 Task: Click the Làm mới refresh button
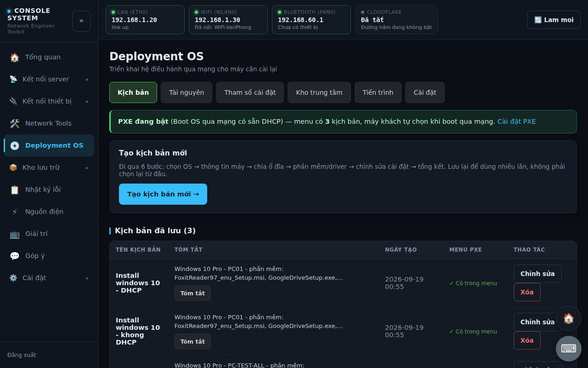click(554, 20)
